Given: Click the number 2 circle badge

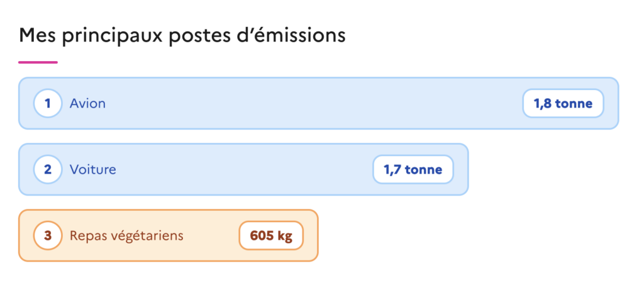Looking at the screenshot, I should (48, 169).
